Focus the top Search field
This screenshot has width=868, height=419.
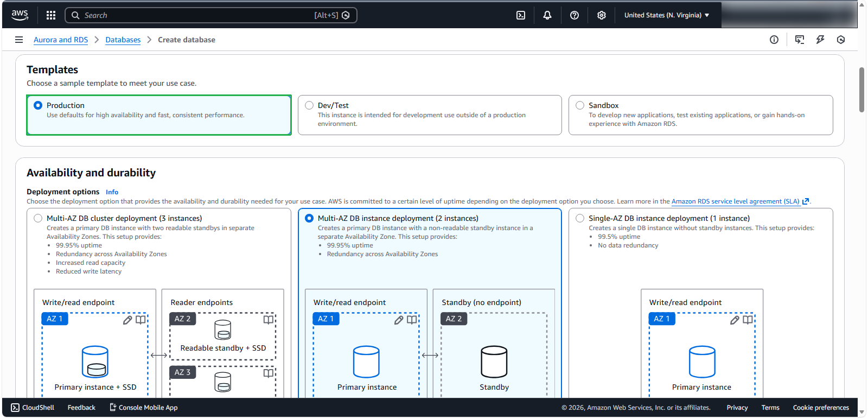211,15
